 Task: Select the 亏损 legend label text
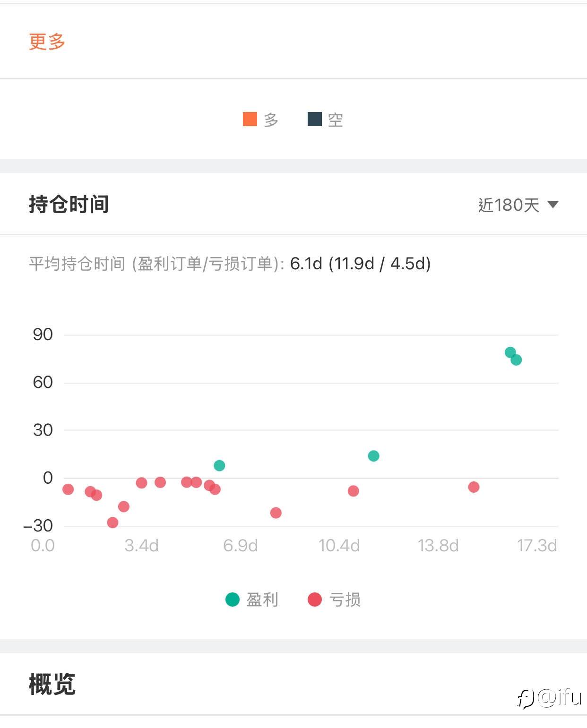[x=345, y=600]
